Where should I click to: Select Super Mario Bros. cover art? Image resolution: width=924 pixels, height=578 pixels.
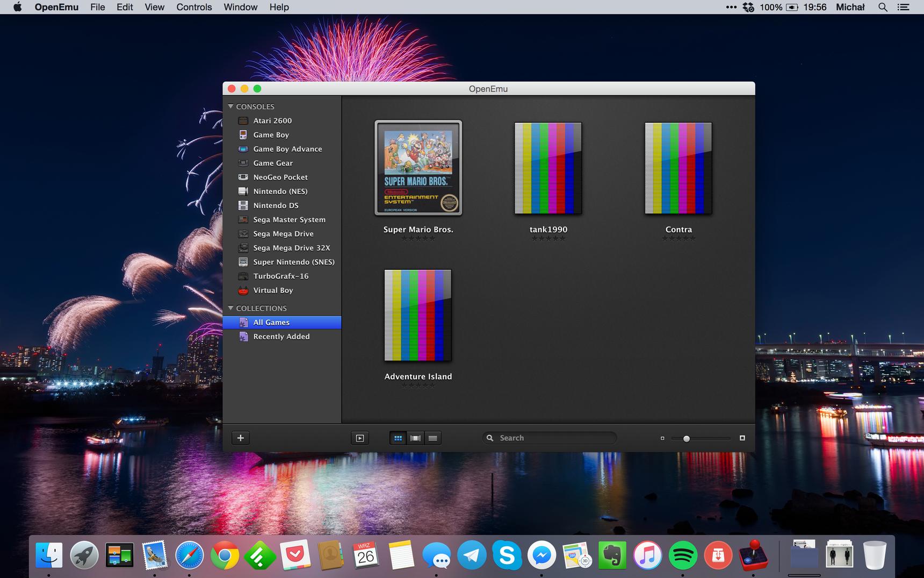(418, 168)
